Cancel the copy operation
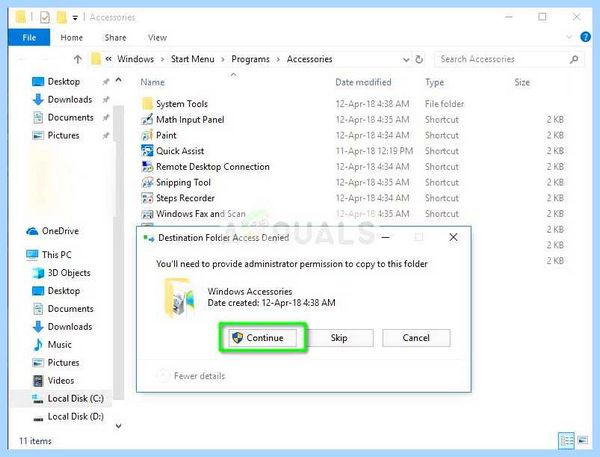Viewport: 600px width, 457px height. (416, 338)
